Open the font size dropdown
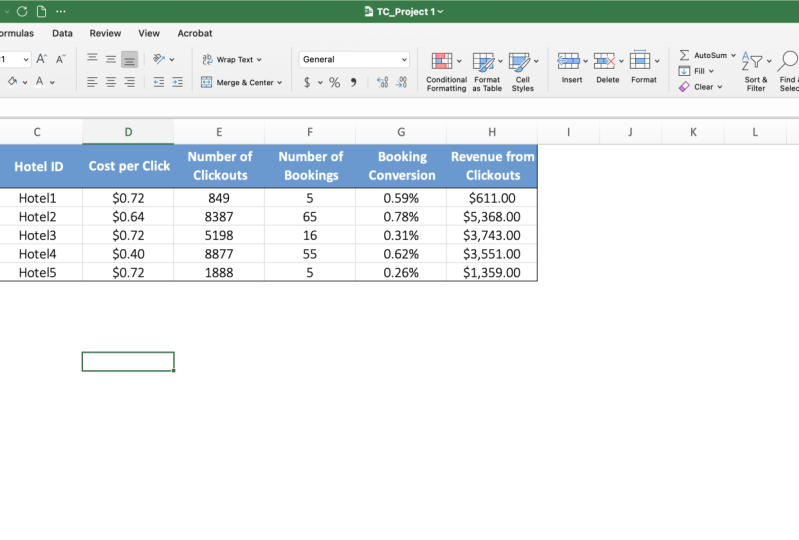Screen dimensions: 799x540 25,60
